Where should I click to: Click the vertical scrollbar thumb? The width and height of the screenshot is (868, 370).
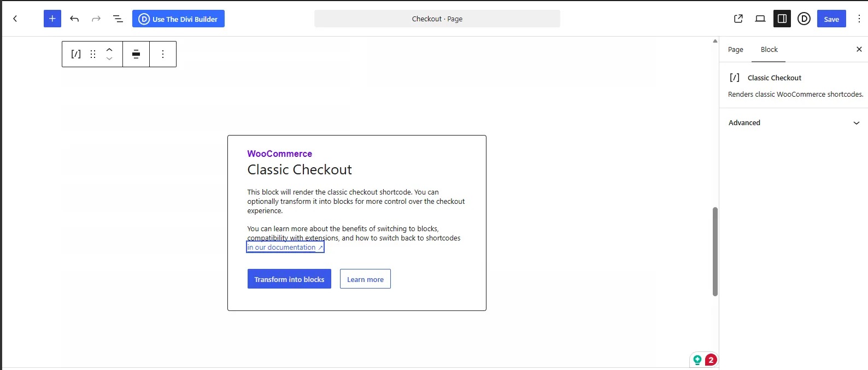click(x=715, y=251)
